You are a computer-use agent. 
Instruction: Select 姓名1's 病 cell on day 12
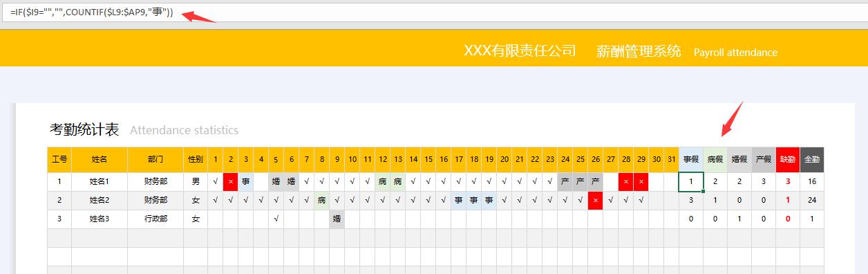[x=383, y=181]
